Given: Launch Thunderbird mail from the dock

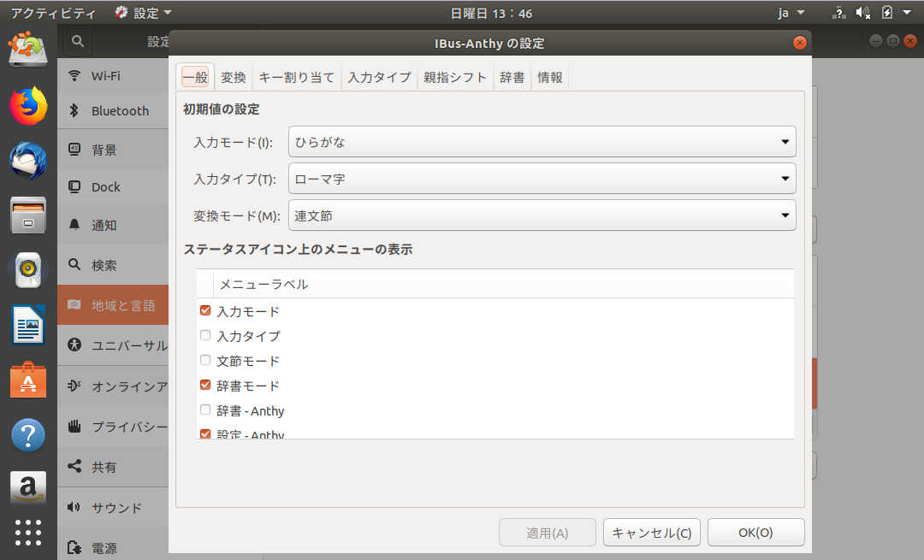Looking at the screenshot, I should point(28,160).
